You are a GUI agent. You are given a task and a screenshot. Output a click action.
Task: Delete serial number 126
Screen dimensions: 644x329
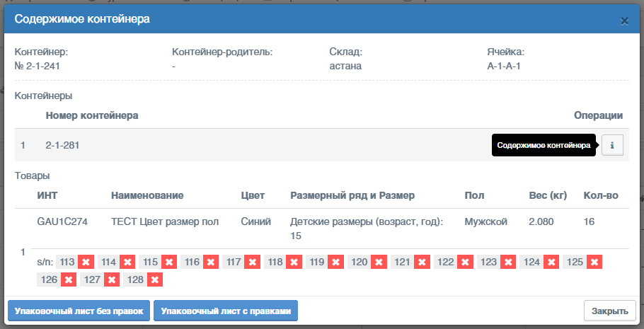click(69, 279)
